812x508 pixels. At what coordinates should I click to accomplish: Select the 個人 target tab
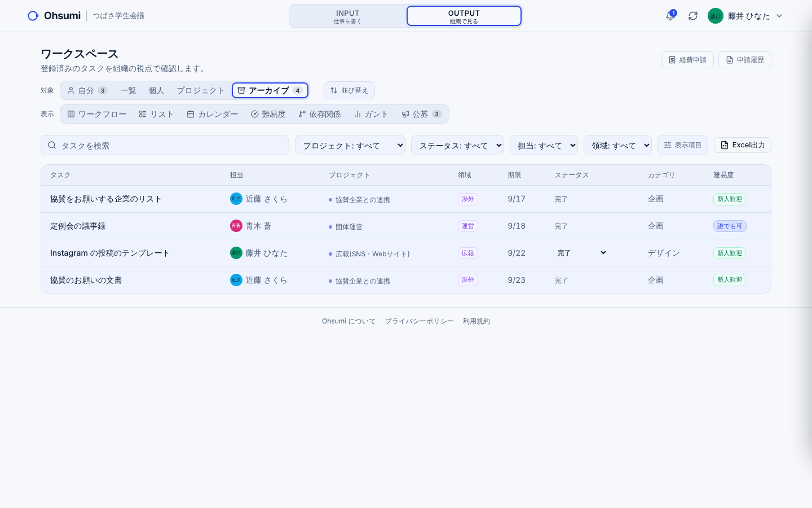coord(156,90)
